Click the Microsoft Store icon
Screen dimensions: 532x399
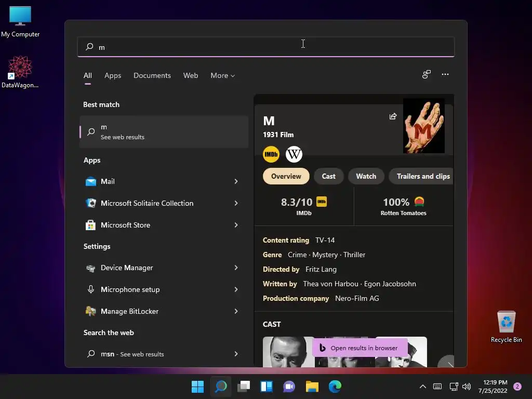(x=90, y=225)
